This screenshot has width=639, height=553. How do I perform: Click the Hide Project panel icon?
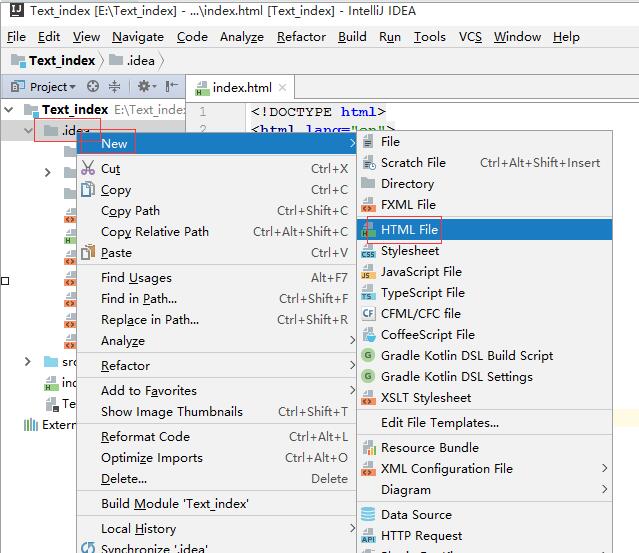tap(172, 86)
